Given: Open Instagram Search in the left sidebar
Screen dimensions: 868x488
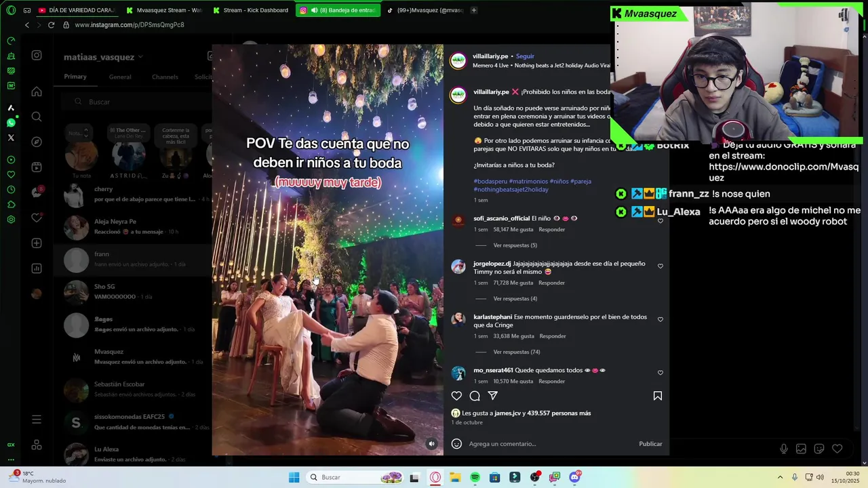Looking at the screenshot, I should pyautogui.click(x=37, y=117).
